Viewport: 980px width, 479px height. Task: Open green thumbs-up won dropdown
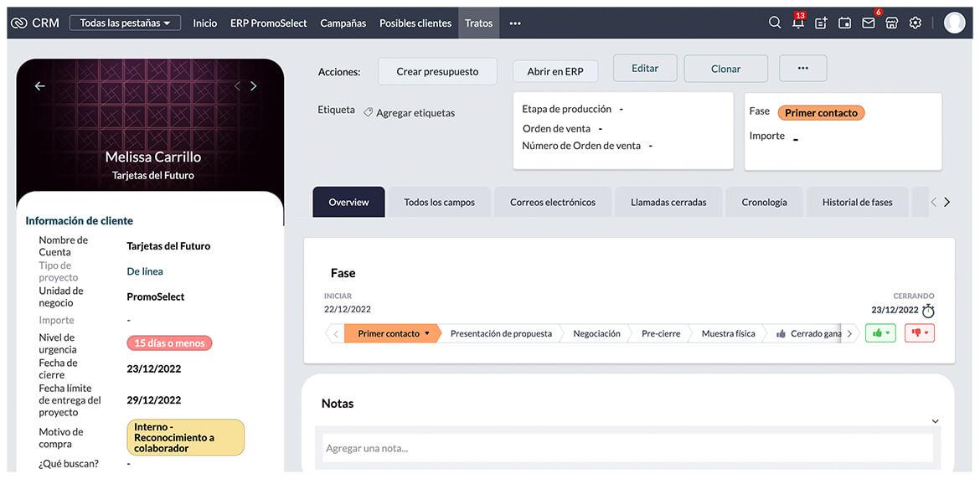tap(880, 332)
